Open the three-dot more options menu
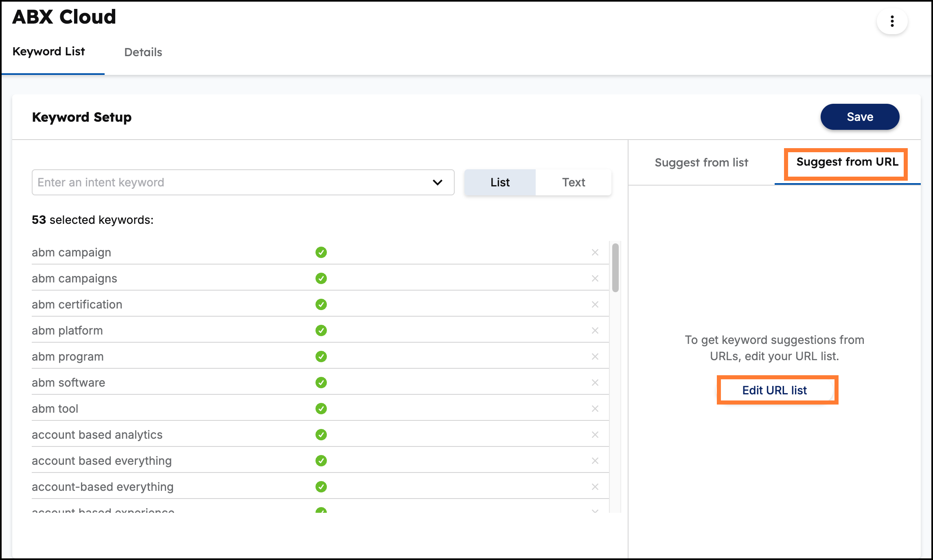This screenshot has height=560, width=933. point(892,21)
